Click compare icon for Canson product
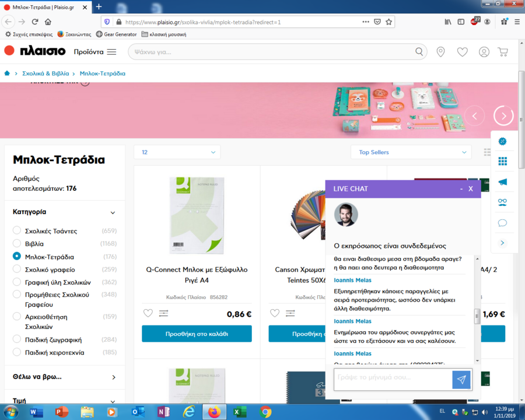The image size is (525, 420). 290,313
